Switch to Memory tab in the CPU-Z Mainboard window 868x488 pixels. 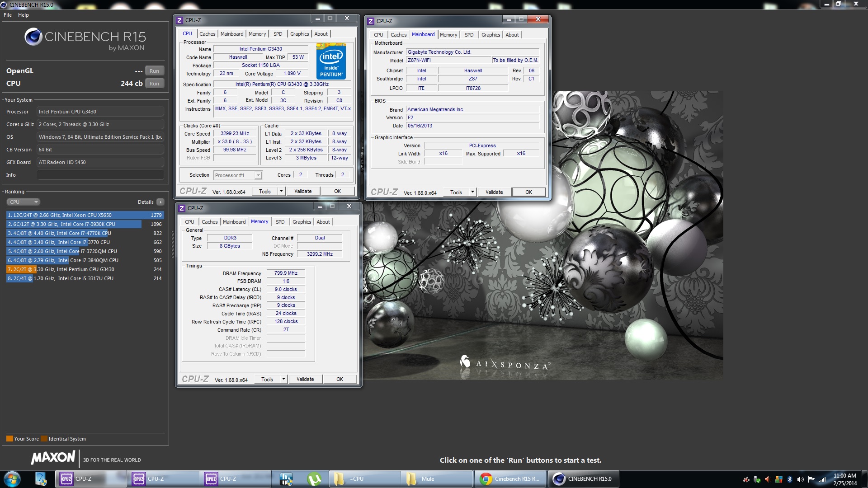[448, 35]
